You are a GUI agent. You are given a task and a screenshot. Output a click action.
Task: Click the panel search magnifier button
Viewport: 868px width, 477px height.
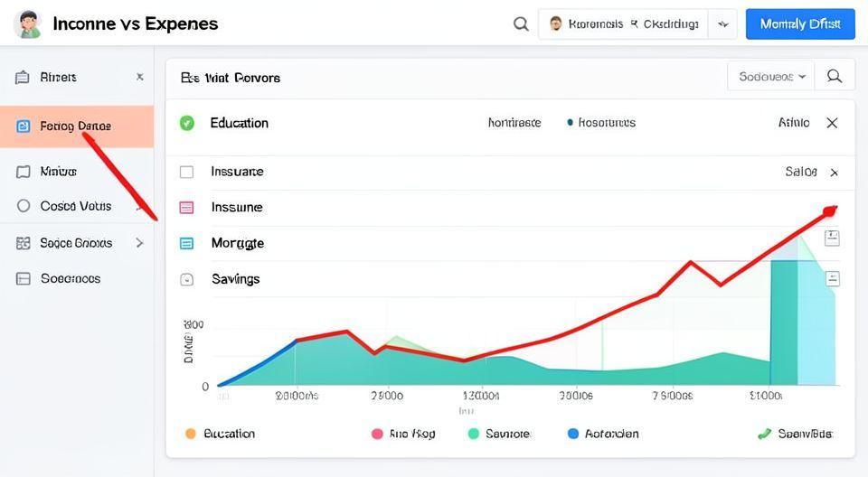coord(834,77)
